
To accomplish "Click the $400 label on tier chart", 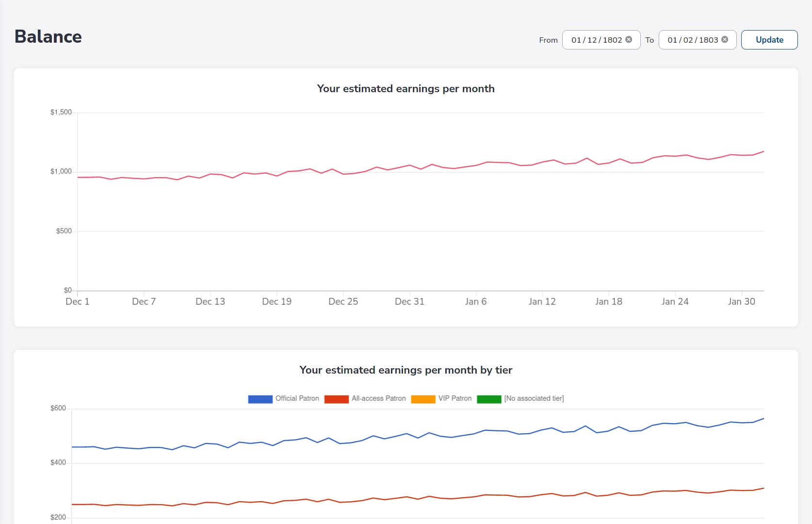I will point(58,462).
